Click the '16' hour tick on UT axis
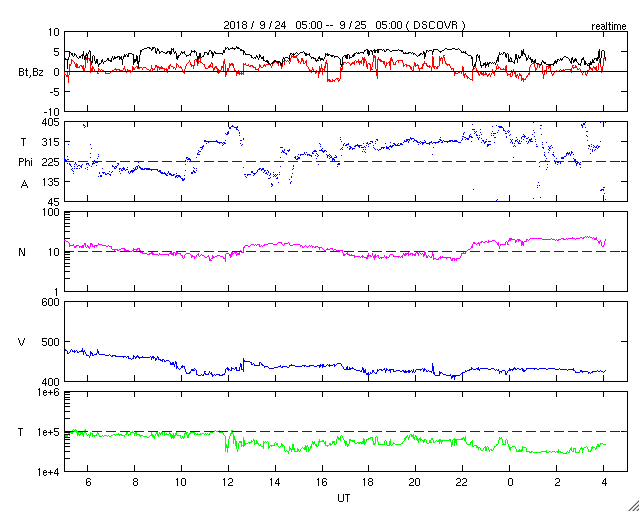The width and height of the screenshot is (640, 512). 322,483
